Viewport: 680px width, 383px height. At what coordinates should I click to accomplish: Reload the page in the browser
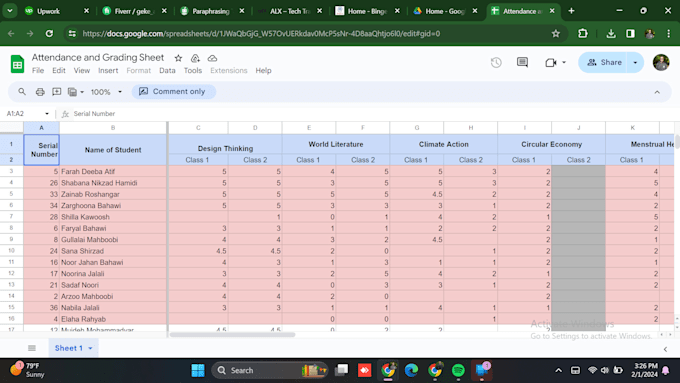(x=49, y=33)
